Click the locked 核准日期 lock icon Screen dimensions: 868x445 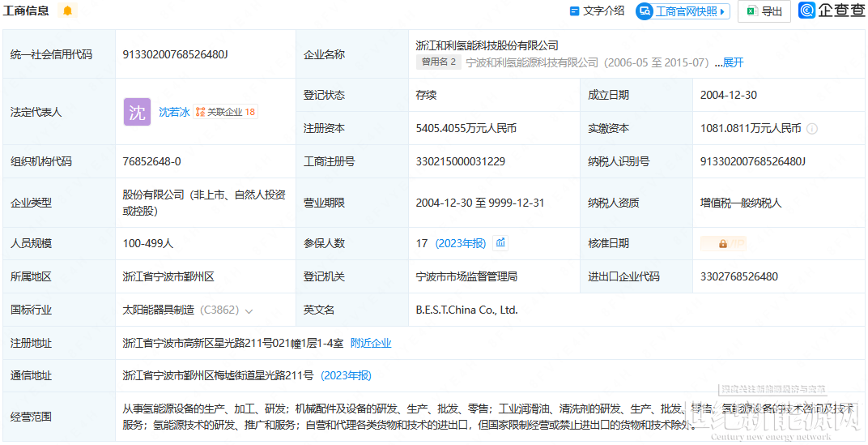click(x=722, y=243)
